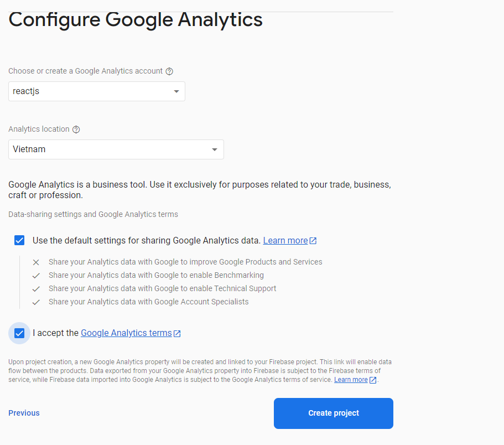Open the reactjs Analytics account dropdown
This screenshot has width=504, height=445.
pyautogui.click(x=96, y=91)
